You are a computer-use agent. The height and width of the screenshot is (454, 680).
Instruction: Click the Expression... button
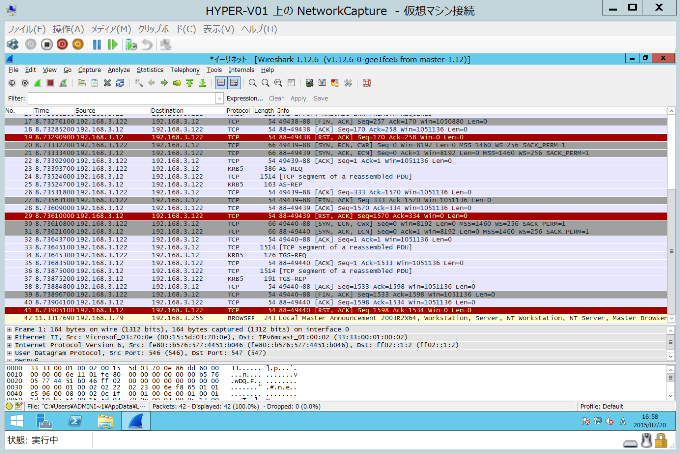[x=245, y=98]
